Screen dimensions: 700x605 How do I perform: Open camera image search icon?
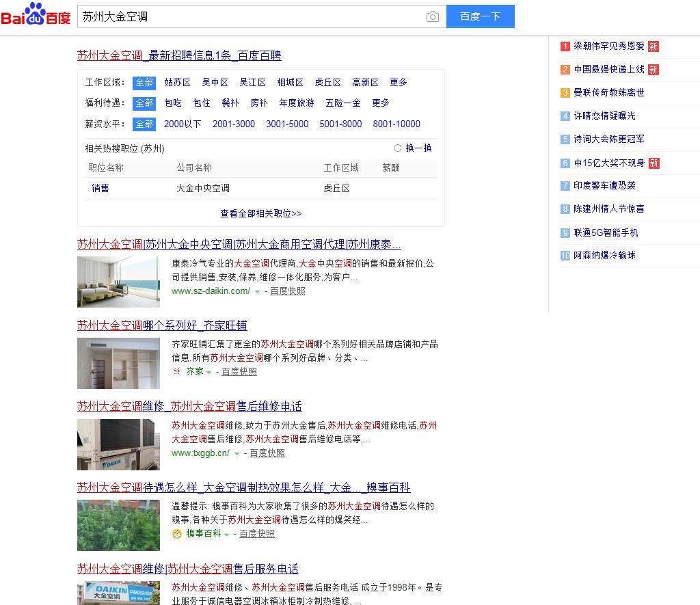coord(432,16)
